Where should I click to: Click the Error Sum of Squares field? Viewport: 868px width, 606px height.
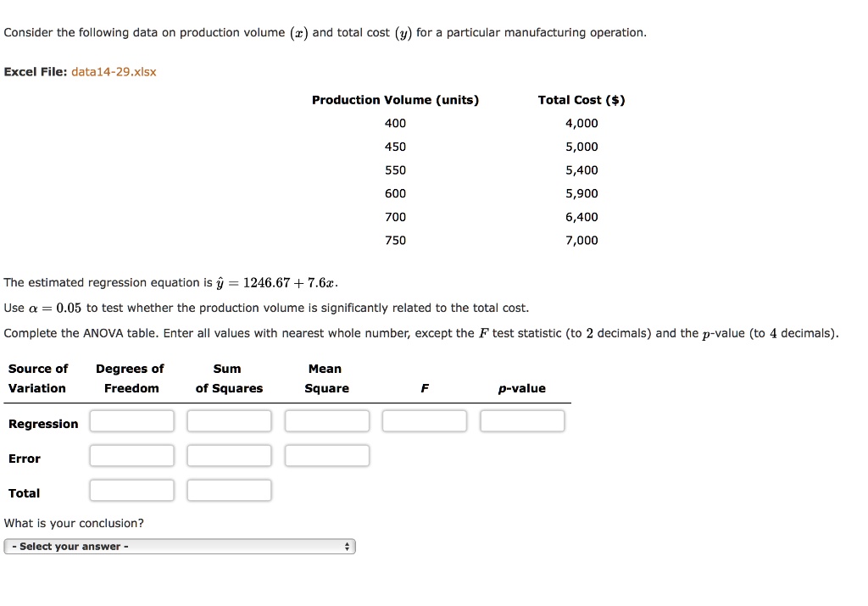(x=229, y=455)
